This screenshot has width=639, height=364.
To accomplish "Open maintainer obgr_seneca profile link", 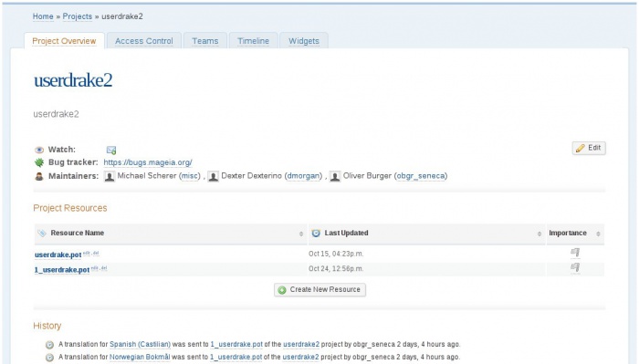I will pyautogui.click(x=421, y=176).
